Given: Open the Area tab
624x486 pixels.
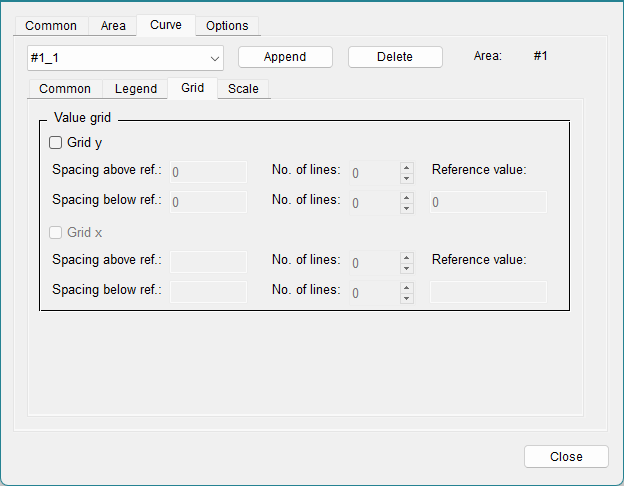Looking at the screenshot, I should tap(113, 26).
